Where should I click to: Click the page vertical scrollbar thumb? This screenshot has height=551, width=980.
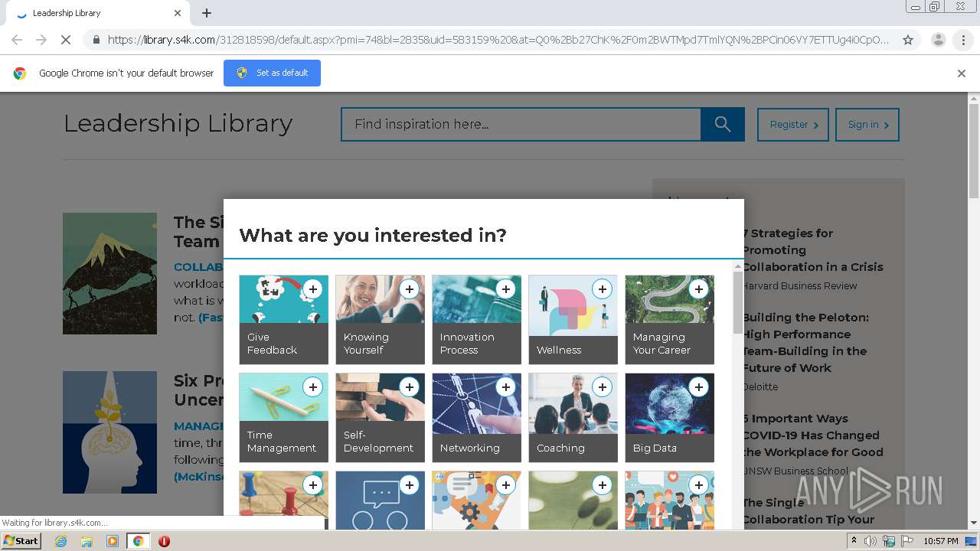pos(974,152)
